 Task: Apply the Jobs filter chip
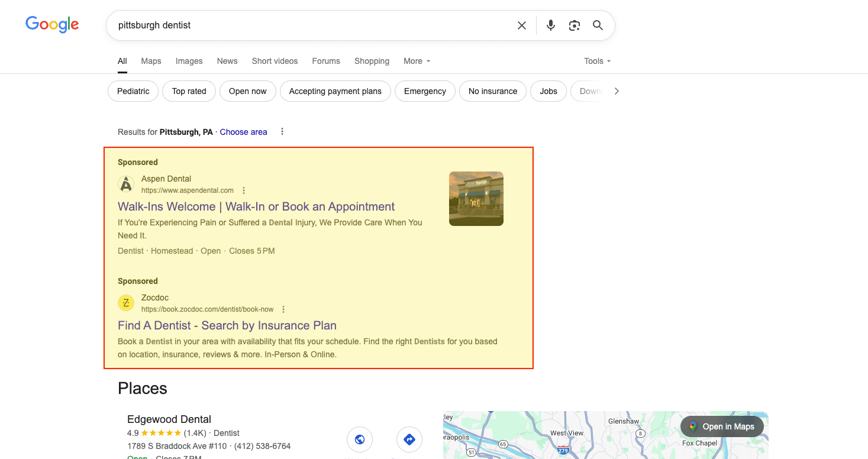[x=548, y=91]
